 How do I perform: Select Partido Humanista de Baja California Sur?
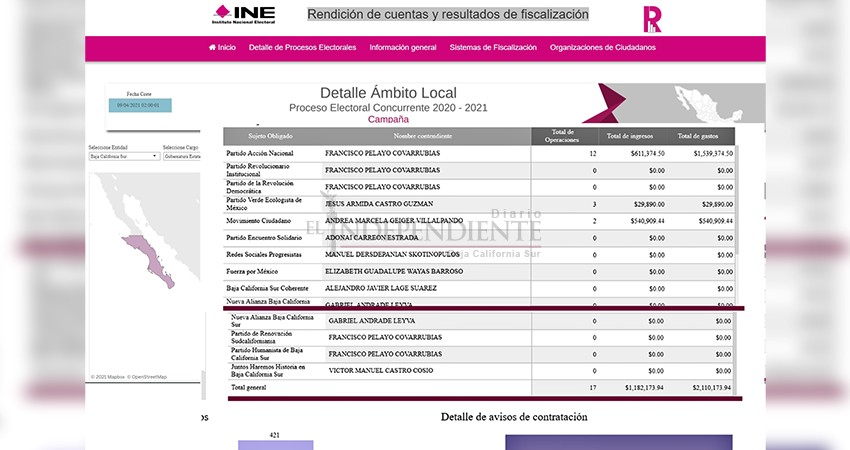pyautogui.click(x=481, y=354)
